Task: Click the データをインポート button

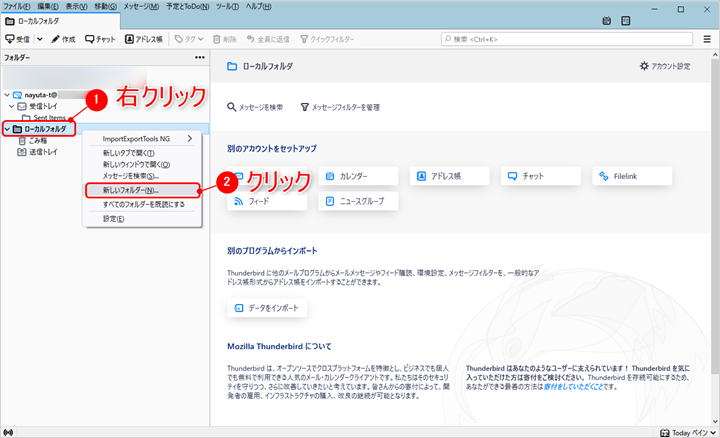Action: click(267, 308)
